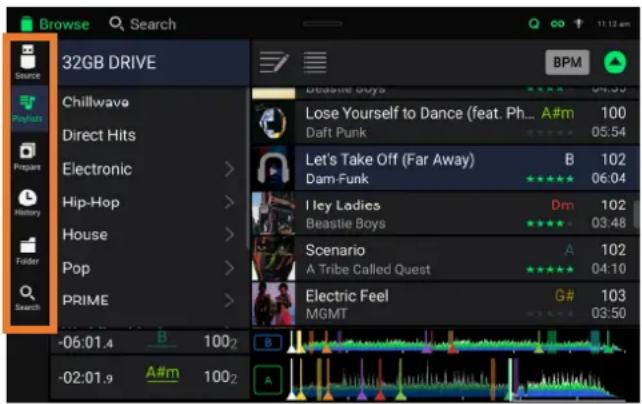Seek in deck B waveform overview

coord(457,342)
